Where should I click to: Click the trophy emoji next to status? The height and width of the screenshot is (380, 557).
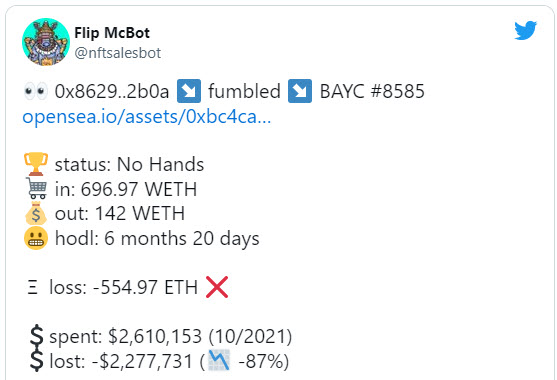[36, 164]
